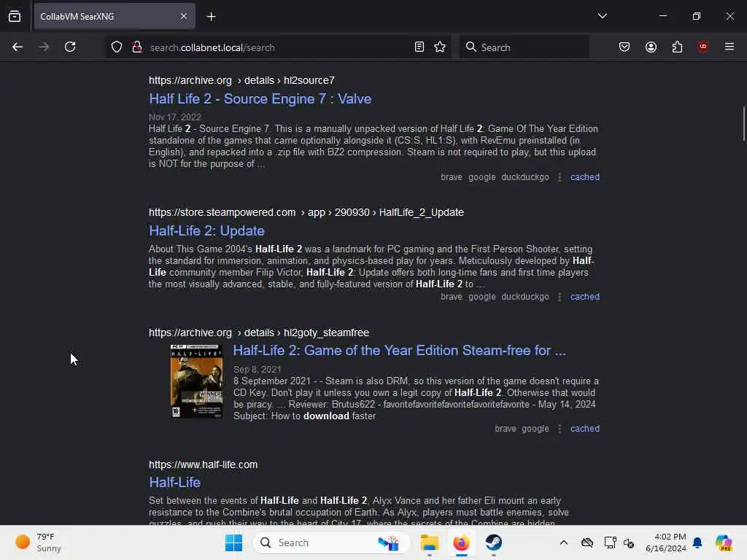Bookmark this page with star icon
Screen dimensions: 747x560
(440, 47)
